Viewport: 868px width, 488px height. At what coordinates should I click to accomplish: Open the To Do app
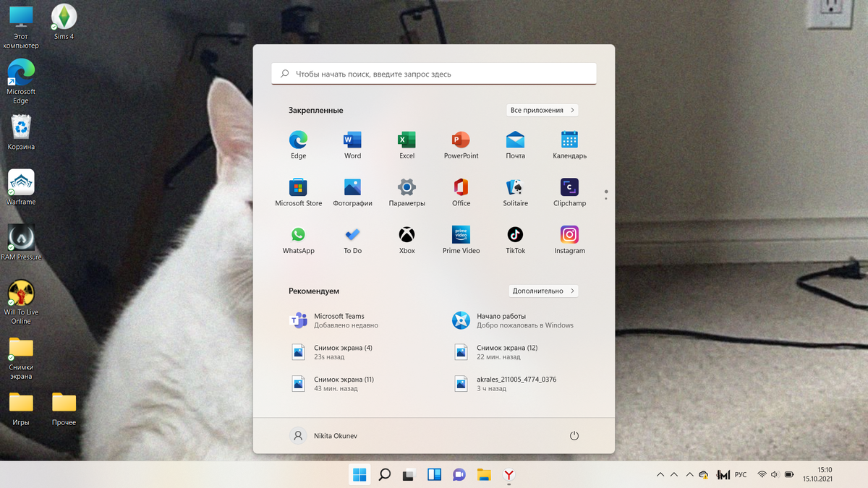pyautogui.click(x=352, y=240)
